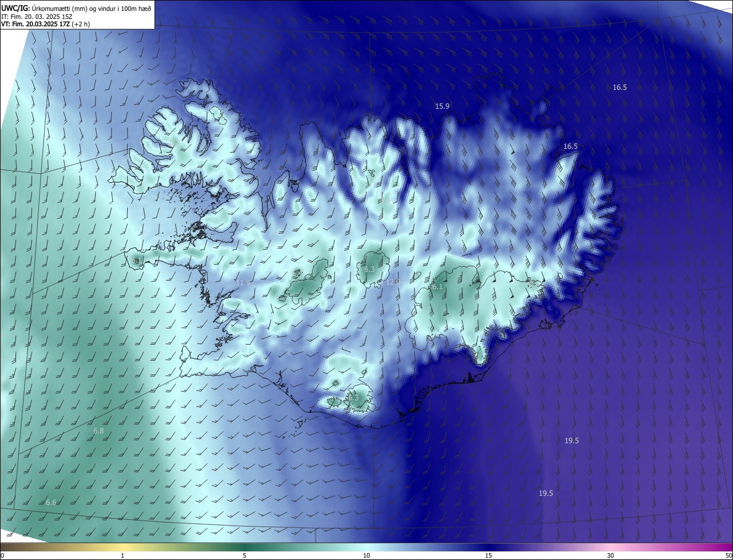Click the title 'UWC/IG: Úrkomumætti (mm) og vindur'
The height and width of the screenshot is (560, 733).
(76, 7)
